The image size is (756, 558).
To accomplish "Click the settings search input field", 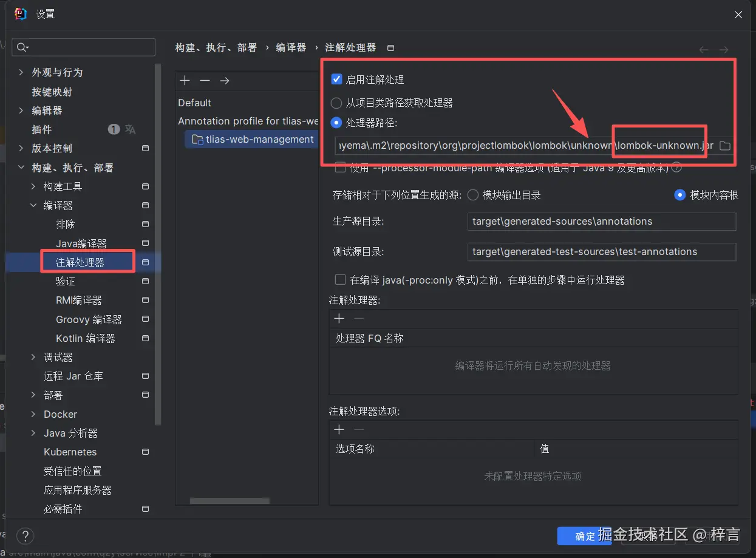I will point(84,47).
